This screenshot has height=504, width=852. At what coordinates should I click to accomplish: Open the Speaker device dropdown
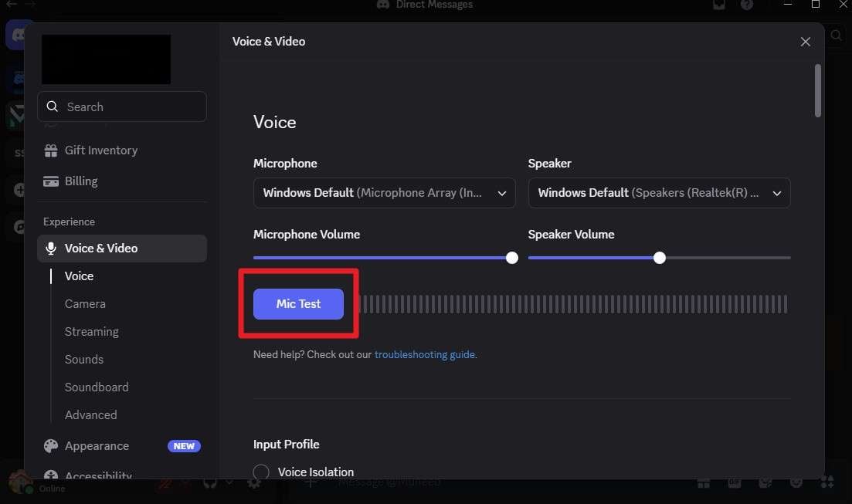[659, 193]
